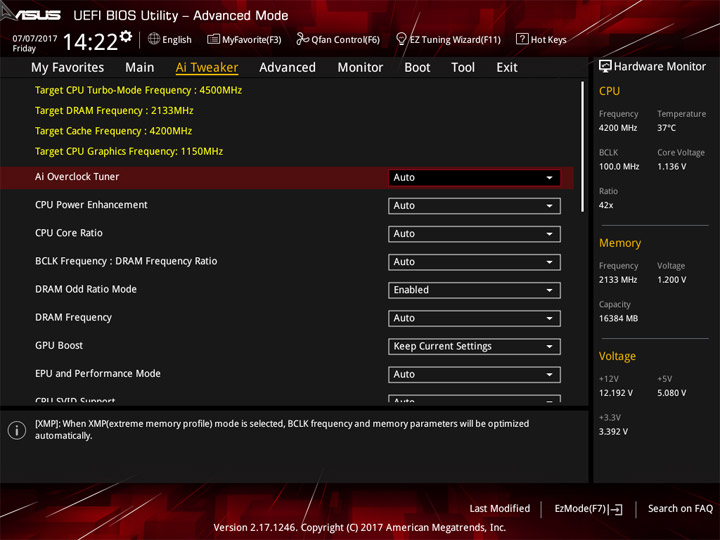Click the Hot Keys question mark icon

pyautogui.click(x=522, y=39)
